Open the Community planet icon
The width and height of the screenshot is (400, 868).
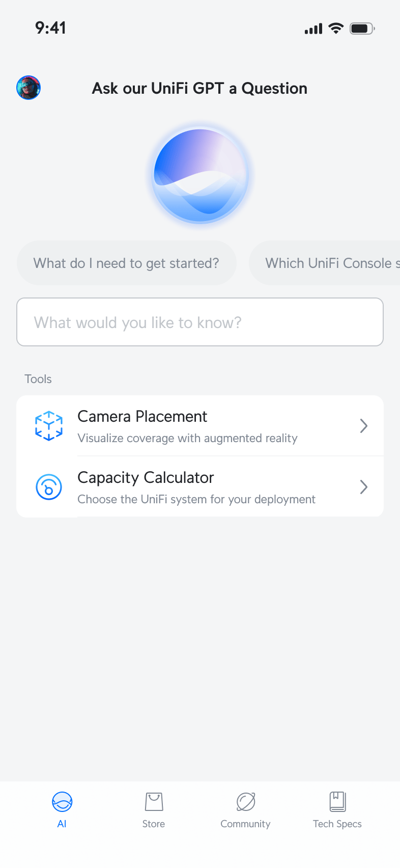click(x=246, y=802)
